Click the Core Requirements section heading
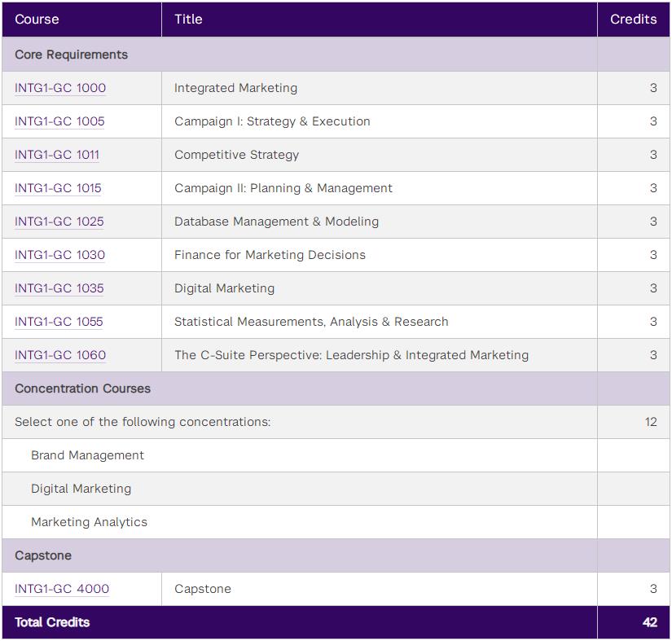672x641 pixels. (71, 55)
